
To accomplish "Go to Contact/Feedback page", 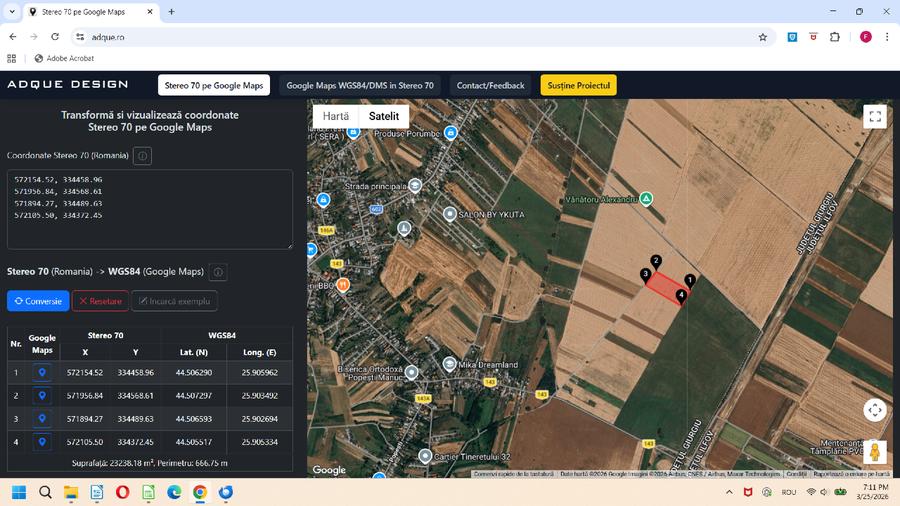I will point(490,85).
